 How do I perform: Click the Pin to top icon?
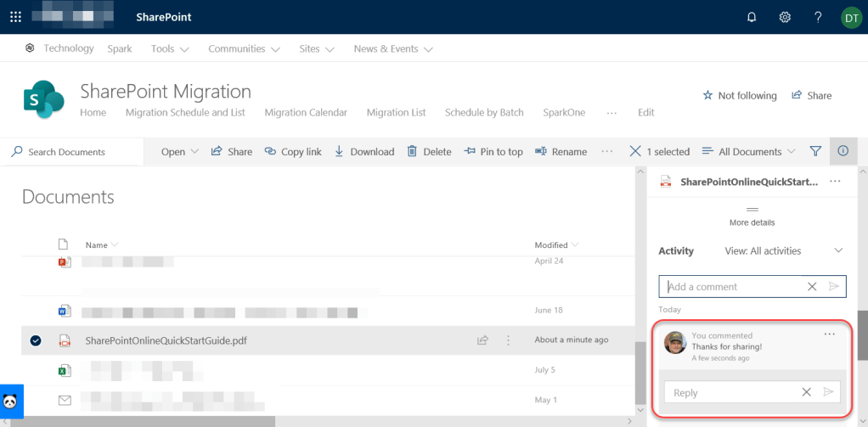tap(470, 152)
